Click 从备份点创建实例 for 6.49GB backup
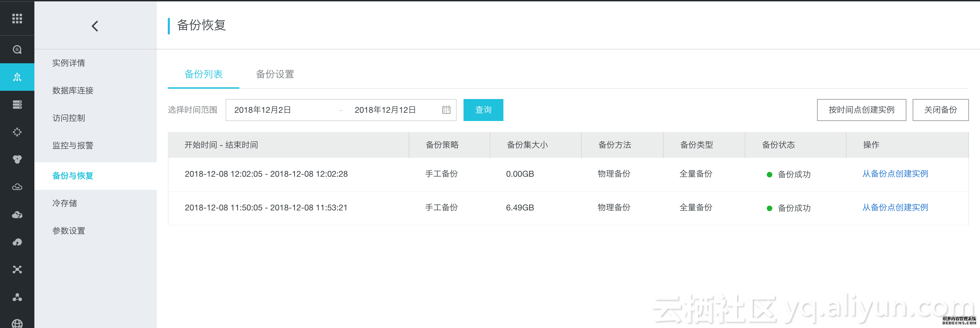Screen dimensions: 980x328 (x=895, y=207)
